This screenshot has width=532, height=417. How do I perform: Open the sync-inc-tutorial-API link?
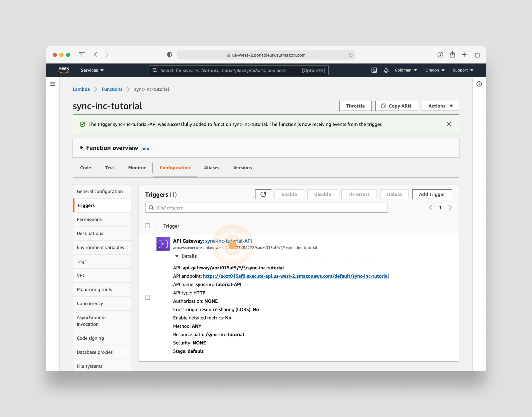228,241
